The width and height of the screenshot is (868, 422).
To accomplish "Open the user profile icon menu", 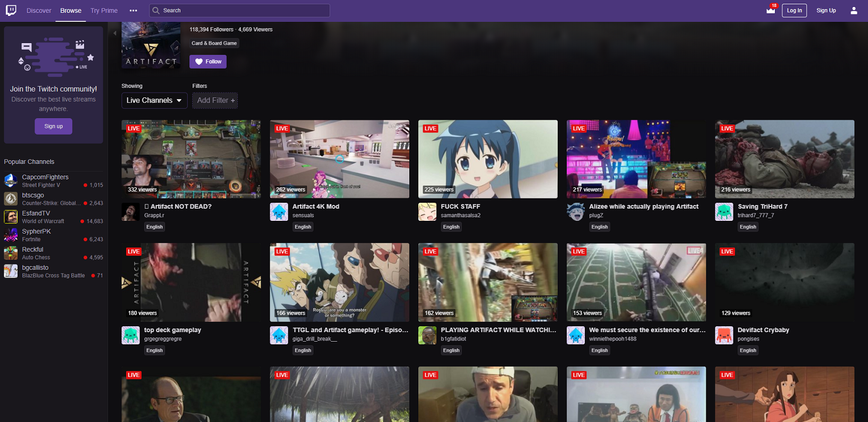I will (854, 10).
